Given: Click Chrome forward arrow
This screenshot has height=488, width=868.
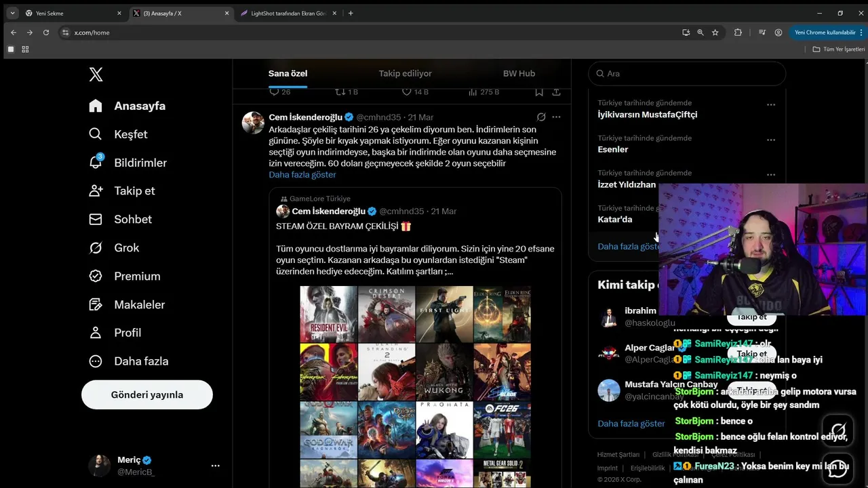Looking at the screenshot, I should pyautogui.click(x=30, y=33).
